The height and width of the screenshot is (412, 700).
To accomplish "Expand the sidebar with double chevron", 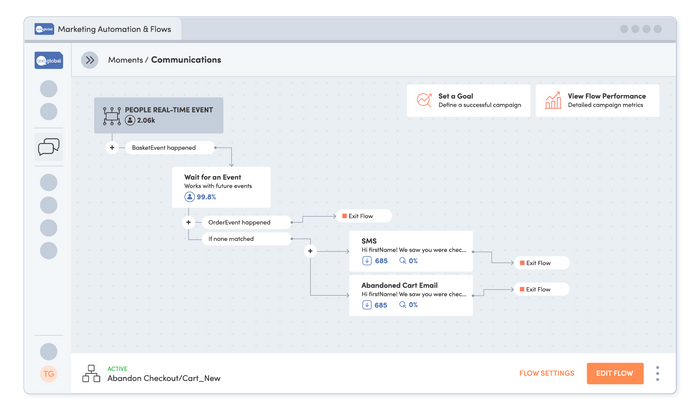I will [x=90, y=60].
